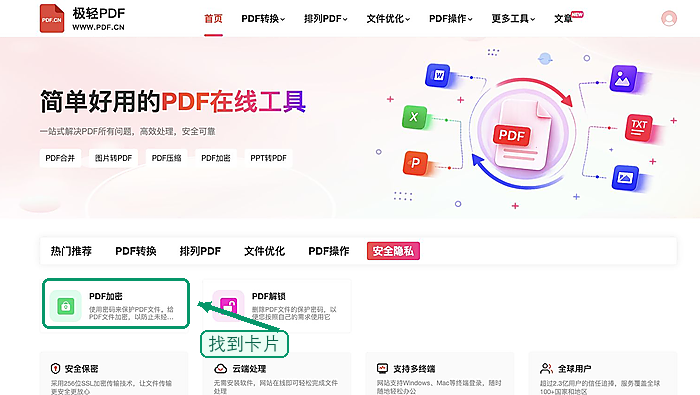Click the WWW.PDF.CN site address text
The height and width of the screenshot is (395, 700).
98,27
